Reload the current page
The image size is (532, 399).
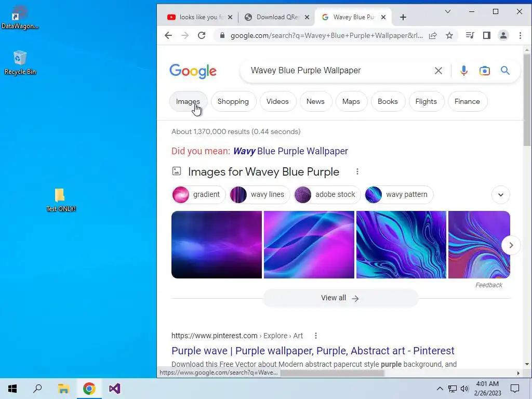click(202, 35)
